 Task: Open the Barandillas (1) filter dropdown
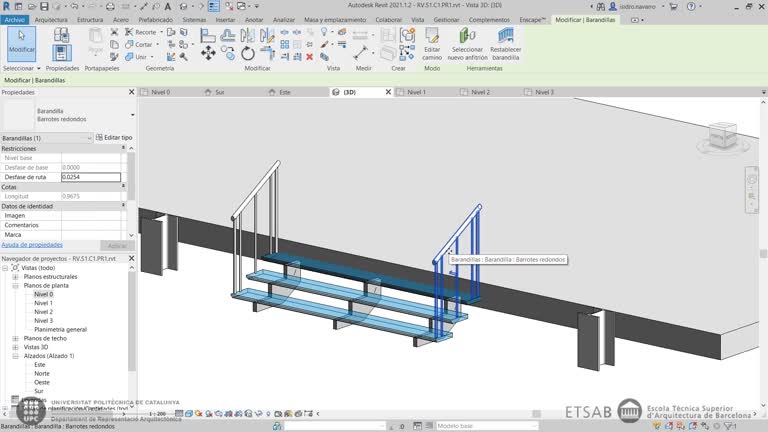pyautogui.click(x=89, y=138)
